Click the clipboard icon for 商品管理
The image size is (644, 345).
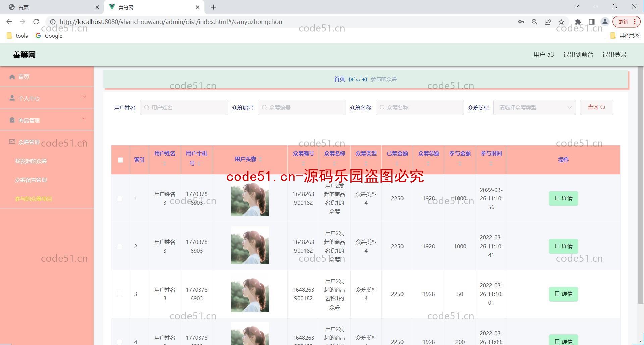tap(12, 120)
